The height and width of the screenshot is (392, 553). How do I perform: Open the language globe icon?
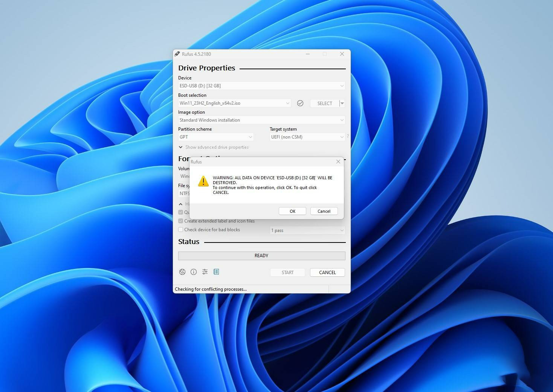click(182, 272)
